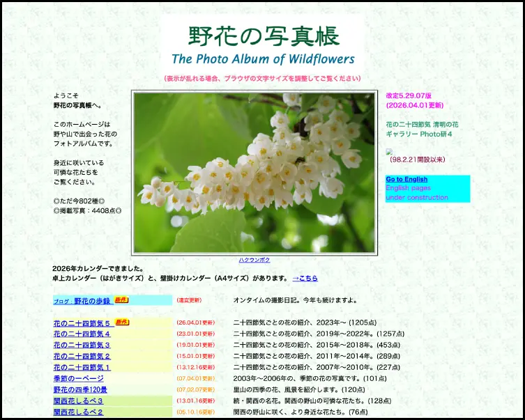Click the ◎掲載写真：4408点◎ photo count
This screenshot has height=420, width=525.
click(87, 210)
